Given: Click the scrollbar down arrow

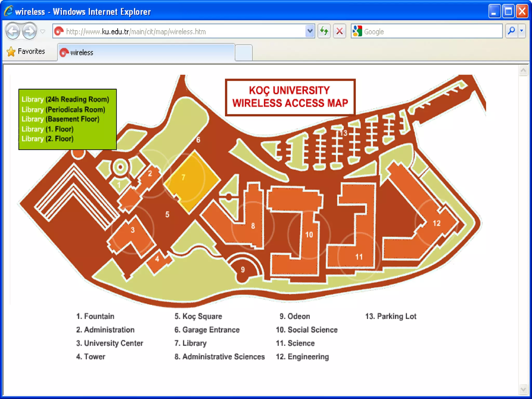Looking at the screenshot, I should (x=523, y=390).
